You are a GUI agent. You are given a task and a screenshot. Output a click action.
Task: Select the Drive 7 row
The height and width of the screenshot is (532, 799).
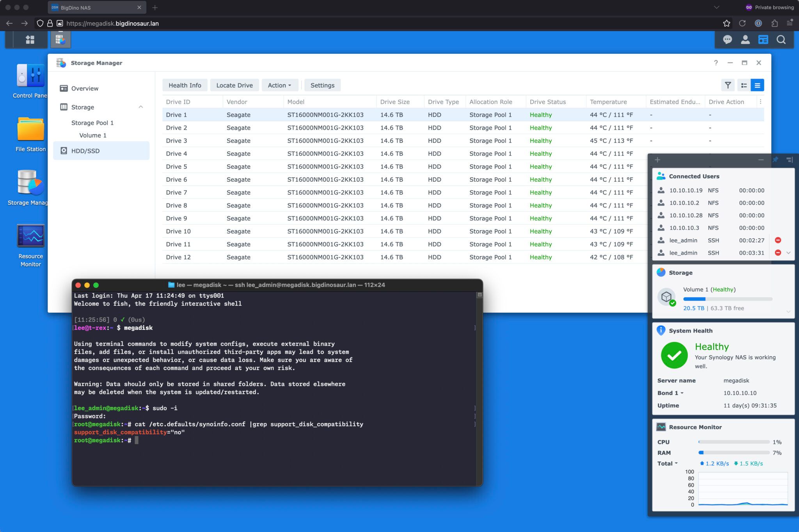(x=405, y=192)
